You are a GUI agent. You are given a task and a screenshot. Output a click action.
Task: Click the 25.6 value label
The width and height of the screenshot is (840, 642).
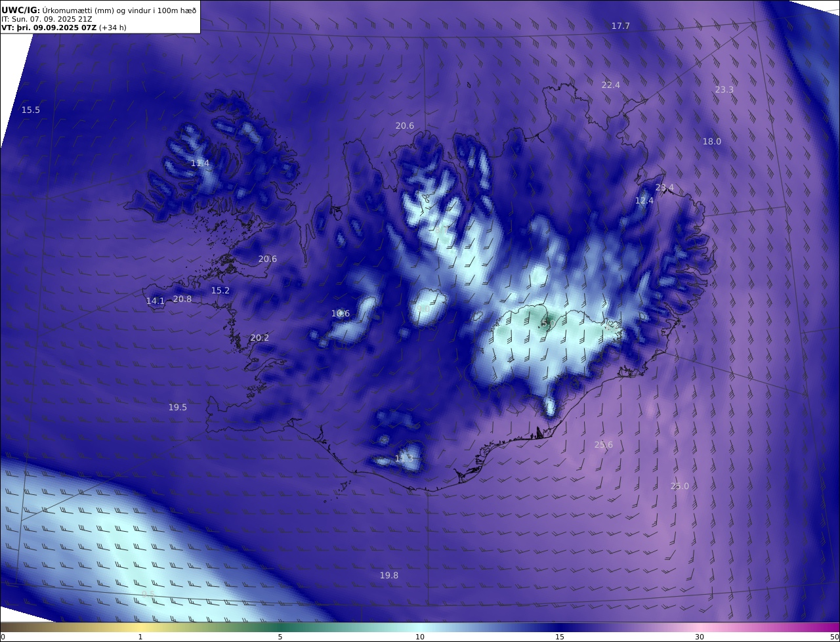click(603, 444)
